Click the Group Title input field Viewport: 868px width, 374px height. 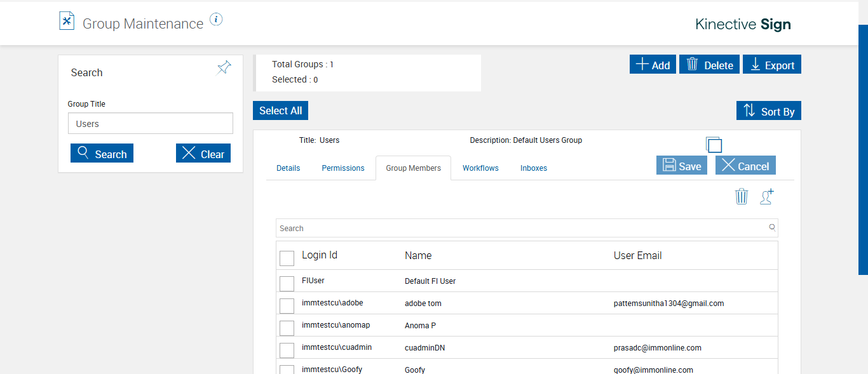click(151, 123)
